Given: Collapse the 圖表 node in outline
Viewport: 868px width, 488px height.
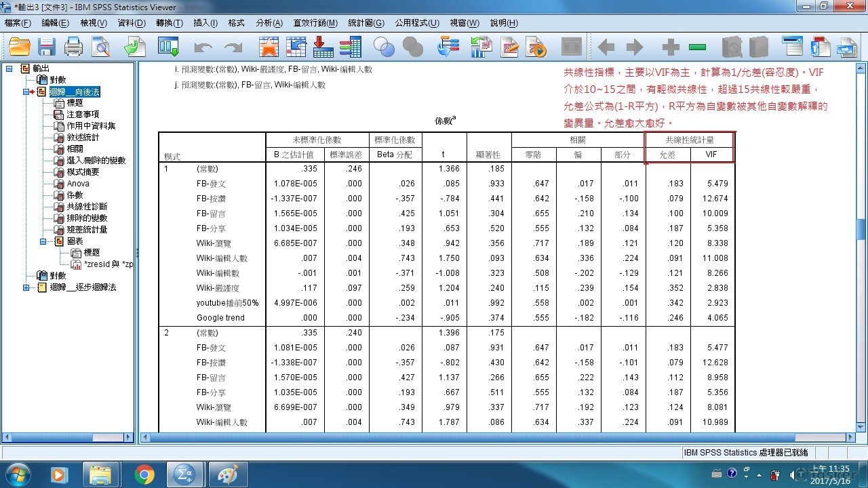Looking at the screenshot, I should (43, 241).
